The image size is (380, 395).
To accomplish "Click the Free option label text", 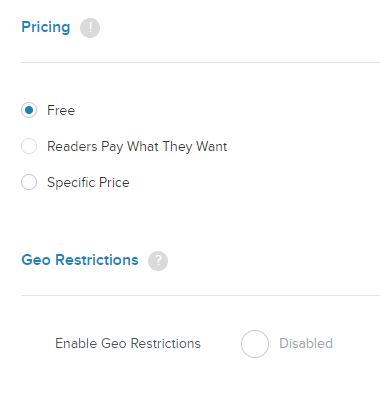I will (61, 110).
